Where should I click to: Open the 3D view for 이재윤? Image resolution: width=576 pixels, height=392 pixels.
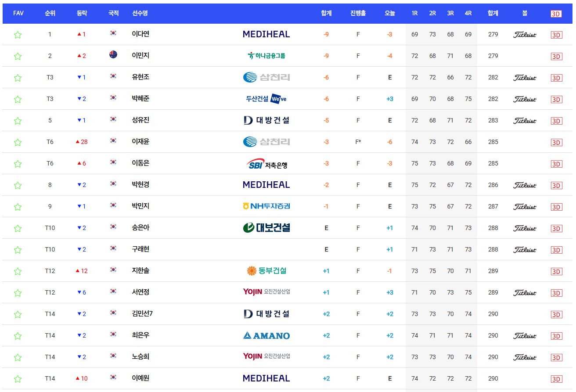556,142
